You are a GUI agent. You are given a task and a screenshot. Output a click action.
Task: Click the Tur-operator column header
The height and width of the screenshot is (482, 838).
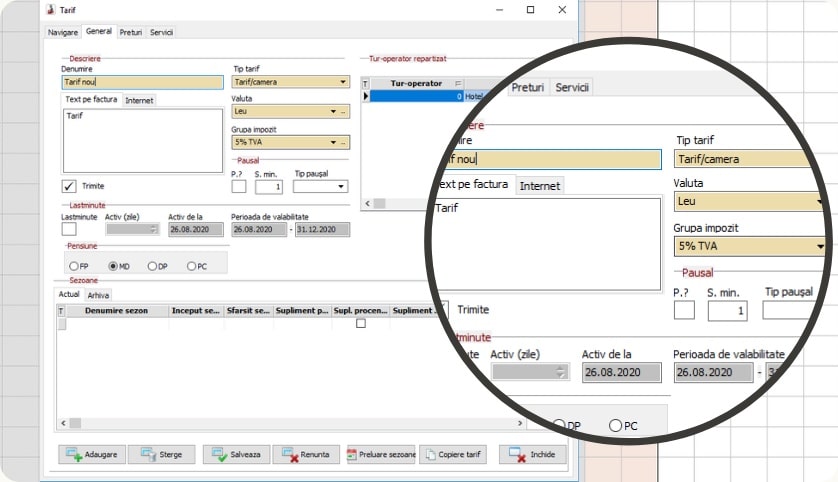pyautogui.click(x=416, y=83)
